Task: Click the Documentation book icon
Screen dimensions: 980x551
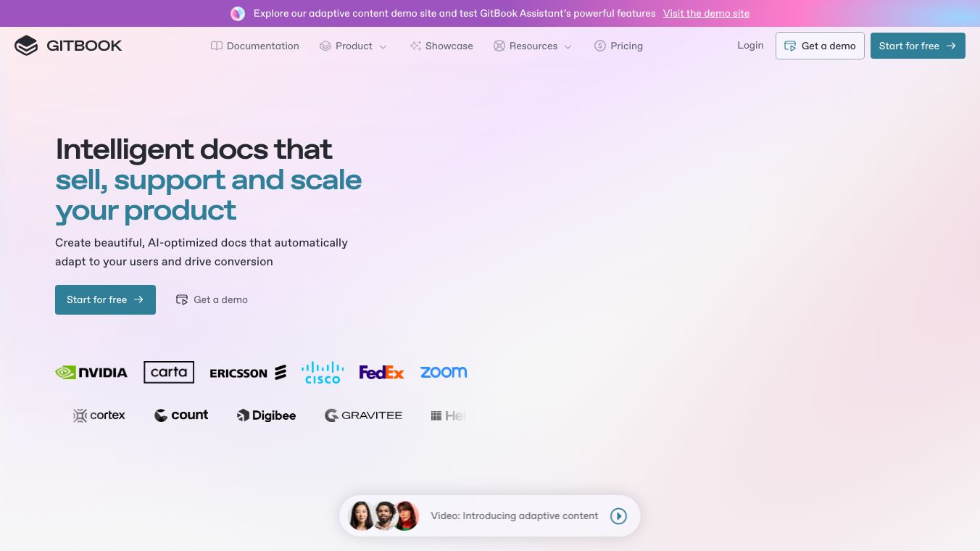Action: pyautogui.click(x=217, y=46)
